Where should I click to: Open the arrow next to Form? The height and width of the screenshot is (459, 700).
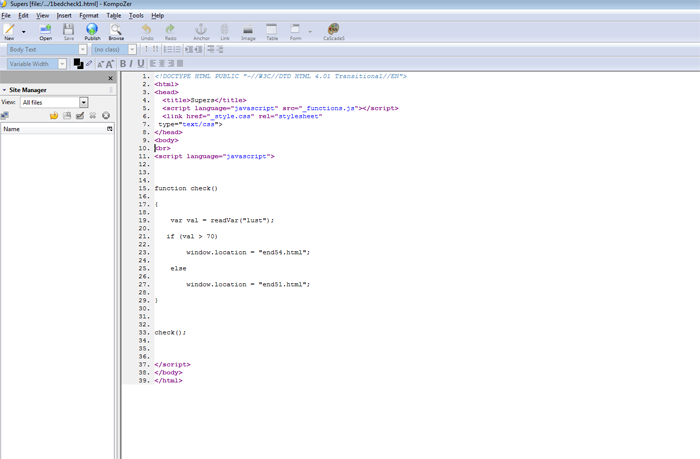[310, 32]
